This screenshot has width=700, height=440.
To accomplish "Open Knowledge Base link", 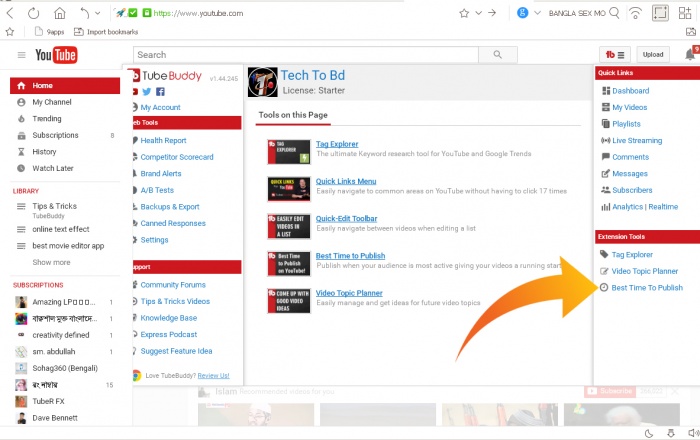I will point(169,318).
